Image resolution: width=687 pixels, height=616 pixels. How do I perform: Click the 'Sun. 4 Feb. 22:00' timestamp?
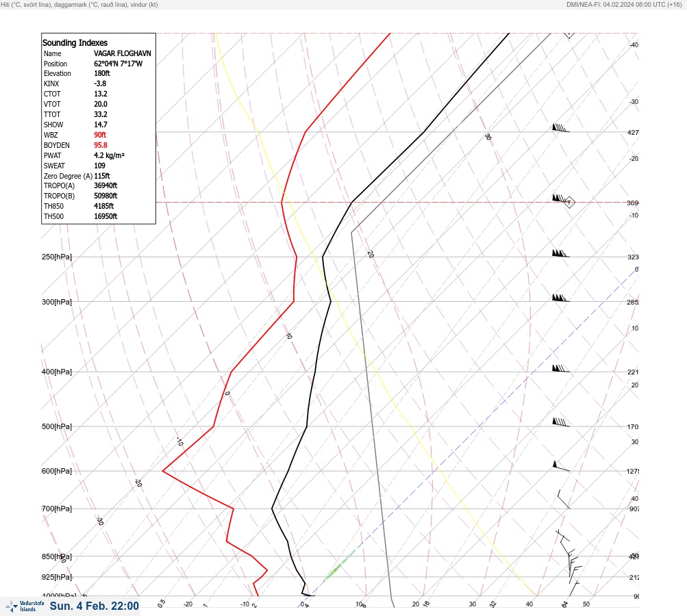[x=95, y=606]
